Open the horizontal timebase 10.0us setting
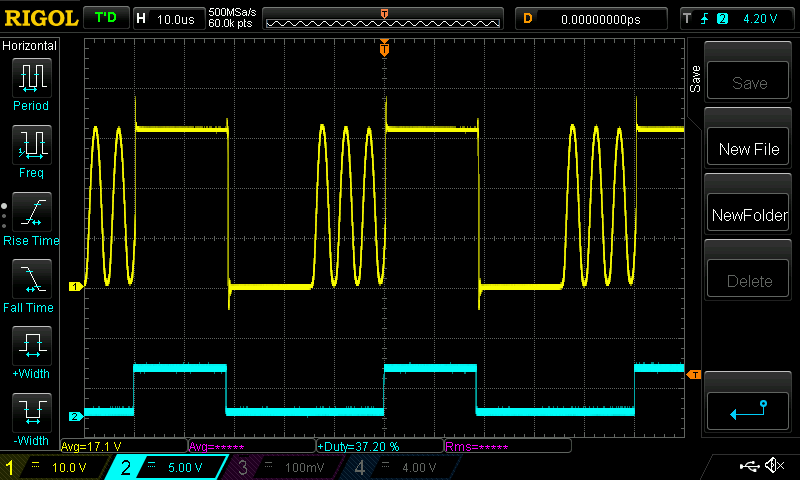 tap(168, 19)
